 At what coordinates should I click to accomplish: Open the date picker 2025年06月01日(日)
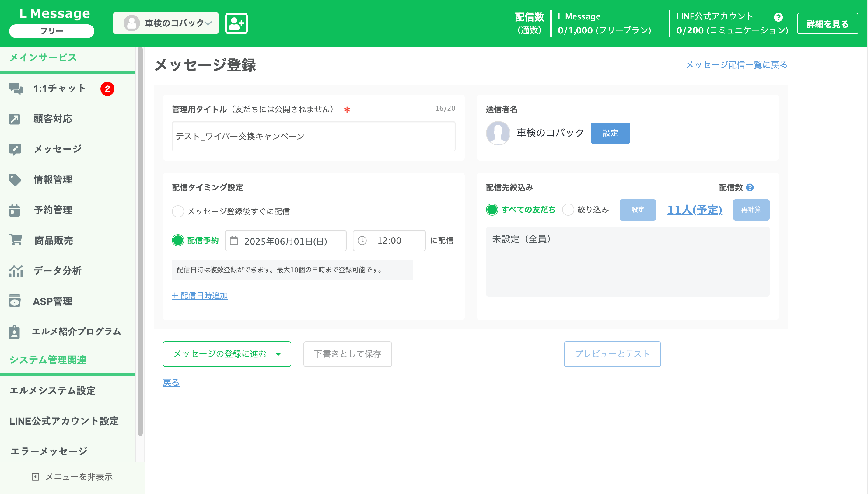click(285, 241)
